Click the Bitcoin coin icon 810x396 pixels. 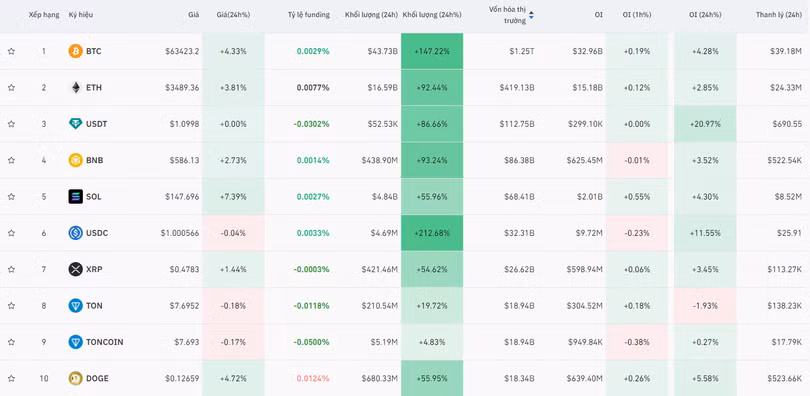pos(75,51)
